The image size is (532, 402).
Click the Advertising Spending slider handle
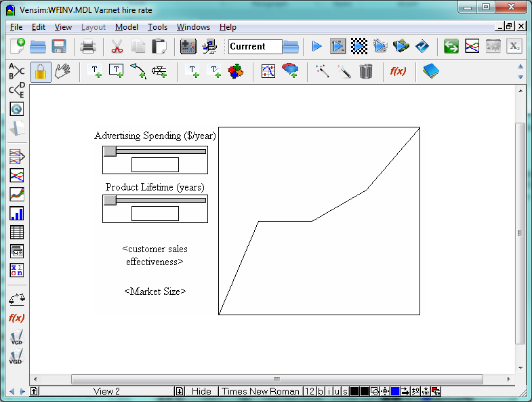[x=110, y=152]
